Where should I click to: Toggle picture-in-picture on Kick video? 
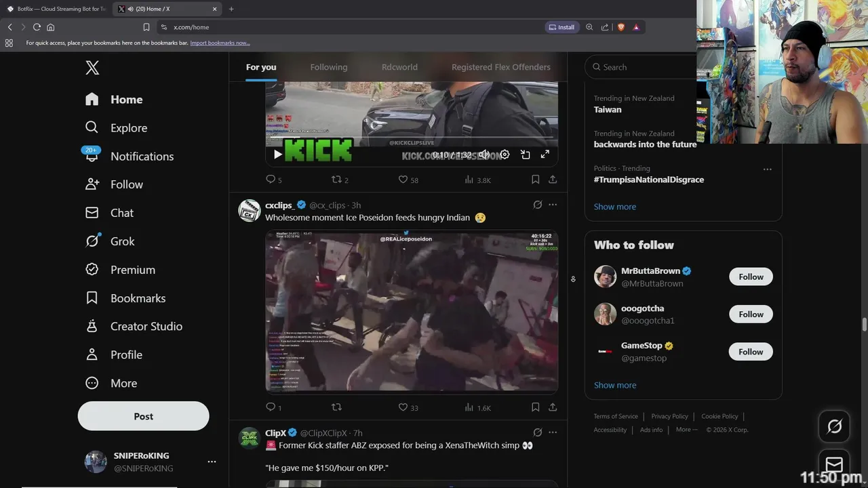525,155
